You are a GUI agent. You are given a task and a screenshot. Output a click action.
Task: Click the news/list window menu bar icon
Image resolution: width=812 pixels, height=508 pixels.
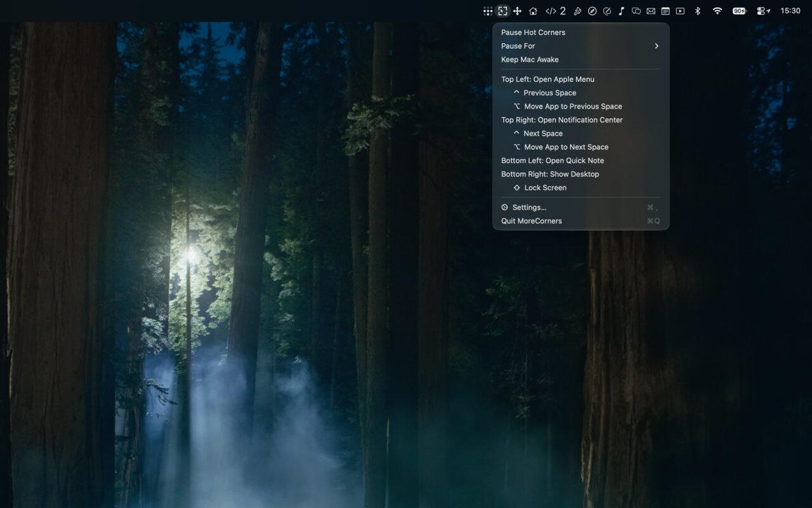coord(665,11)
